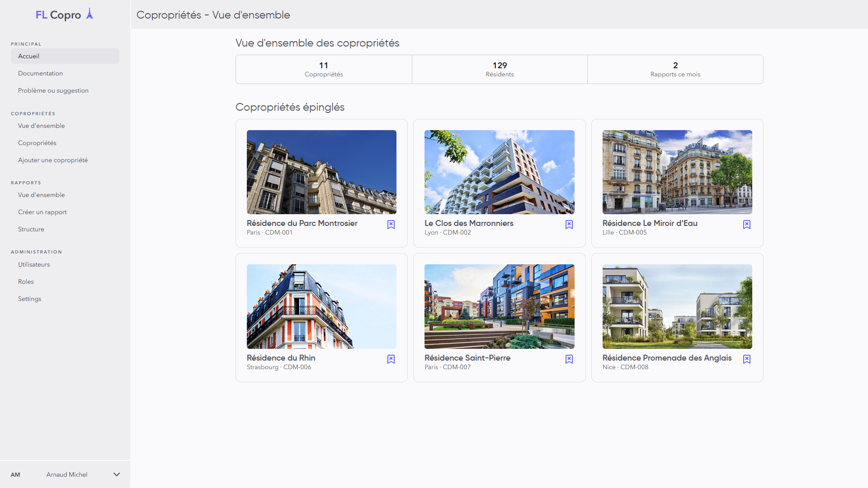Open Problème ou suggestion link
Screen dimensions: 868x488
click(53, 90)
